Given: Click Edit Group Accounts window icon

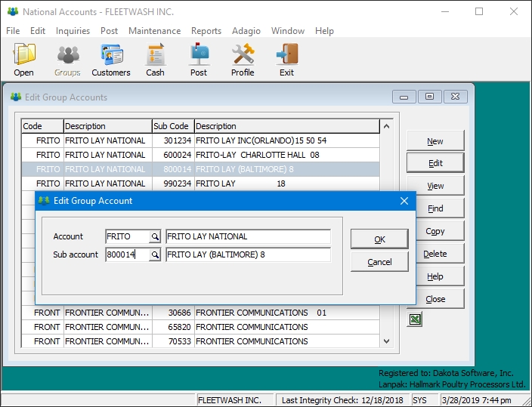Looking at the screenshot, I should [x=16, y=97].
